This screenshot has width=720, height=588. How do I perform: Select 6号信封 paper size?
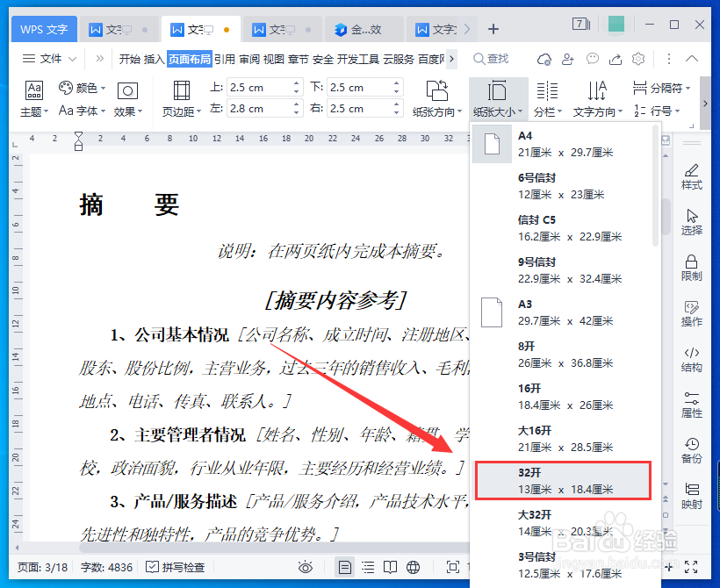[x=565, y=186]
